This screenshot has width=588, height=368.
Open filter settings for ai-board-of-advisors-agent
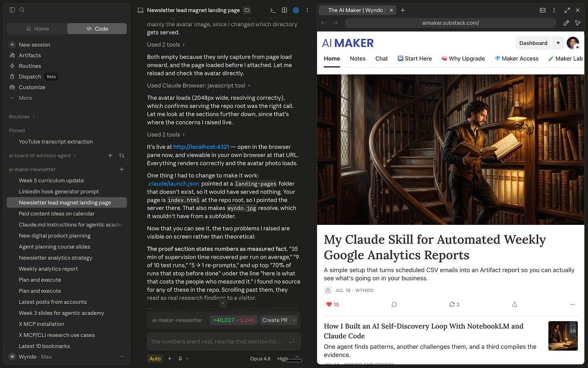(x=122, y=155)
